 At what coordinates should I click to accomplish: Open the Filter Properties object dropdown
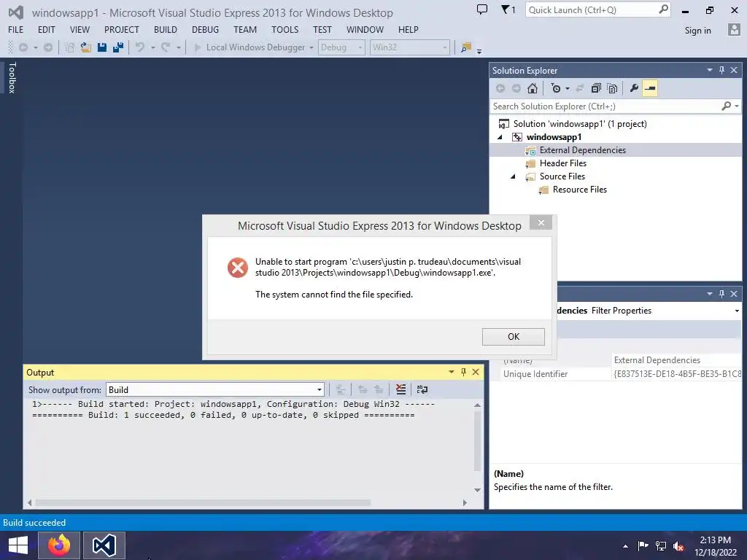(737, 311)
